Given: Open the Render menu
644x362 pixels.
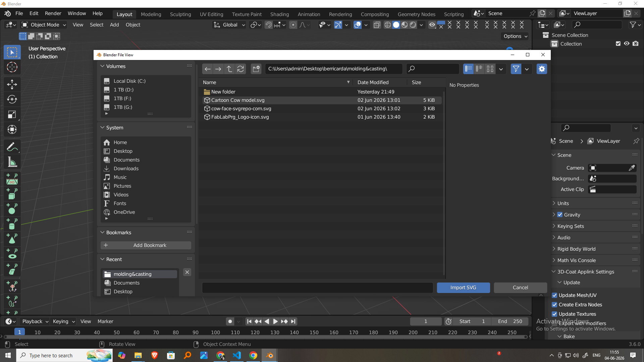Looking at the screenshot, I should 53,13.
